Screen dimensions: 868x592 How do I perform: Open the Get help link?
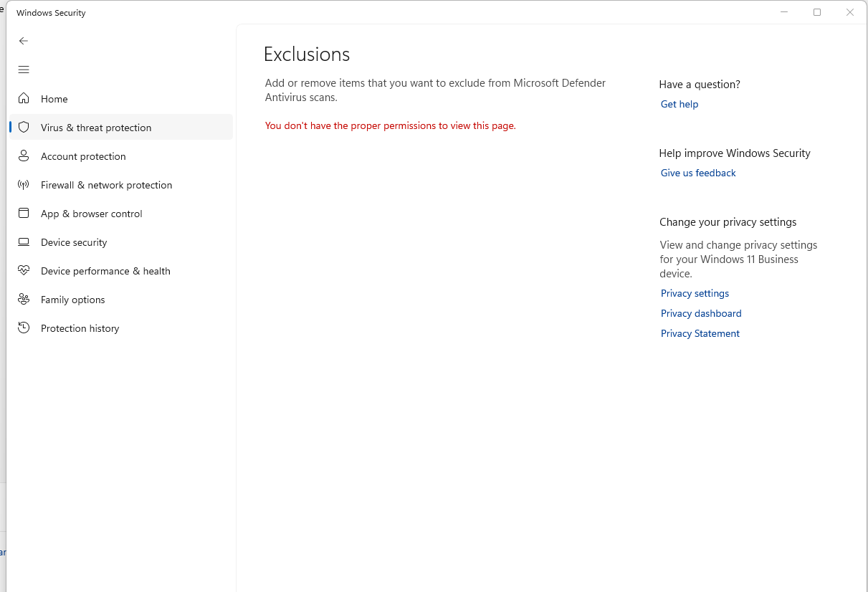tap(679, 104)
